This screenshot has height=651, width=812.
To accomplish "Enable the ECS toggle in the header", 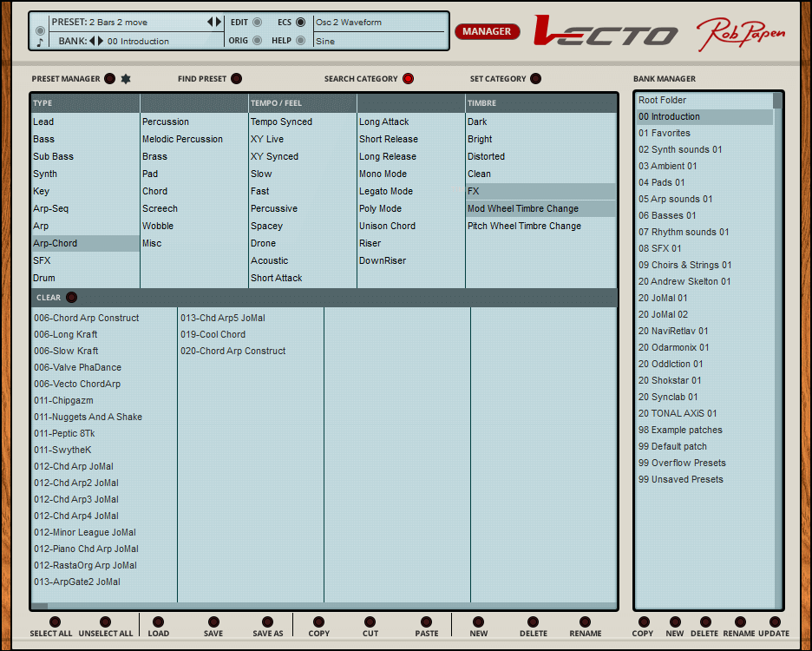I will point(301,23).
